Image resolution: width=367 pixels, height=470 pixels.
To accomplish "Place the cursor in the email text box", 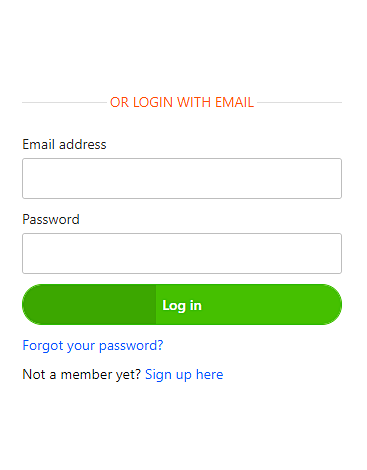I will click(182, 178).
